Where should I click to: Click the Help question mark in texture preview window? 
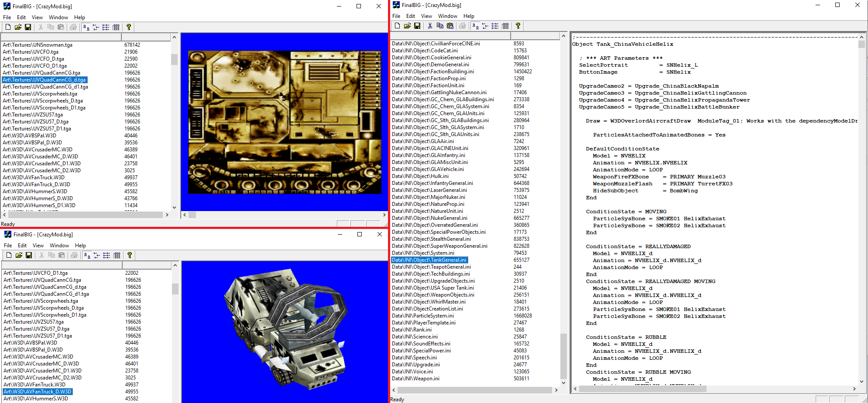[x=129, y=27]
